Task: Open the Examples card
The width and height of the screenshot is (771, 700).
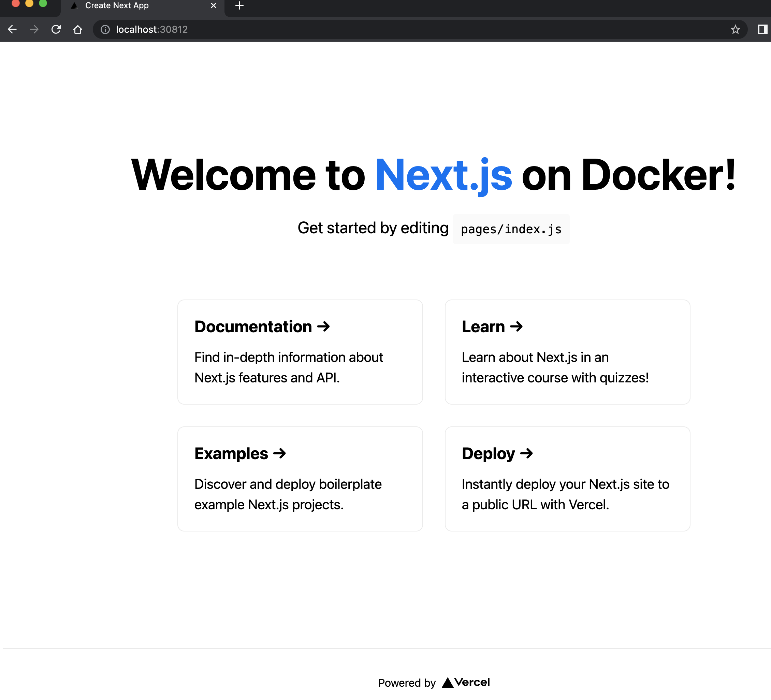Action: click(300, 479)
